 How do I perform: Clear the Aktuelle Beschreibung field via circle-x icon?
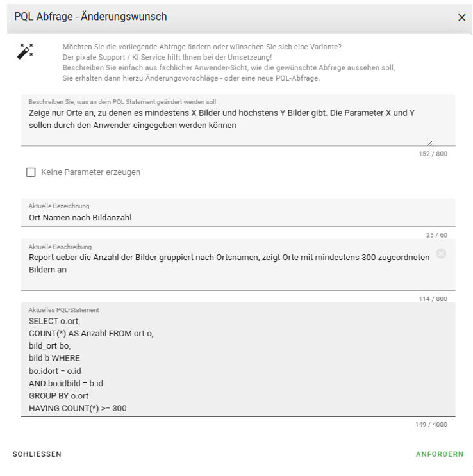pyautogui.click(x=441, y=254)
